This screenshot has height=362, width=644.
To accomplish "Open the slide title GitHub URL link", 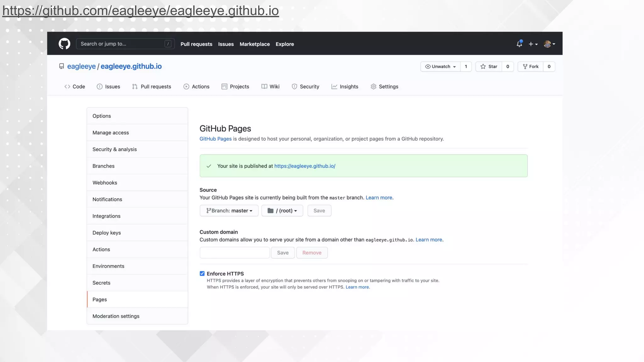I will coord(141,11).
